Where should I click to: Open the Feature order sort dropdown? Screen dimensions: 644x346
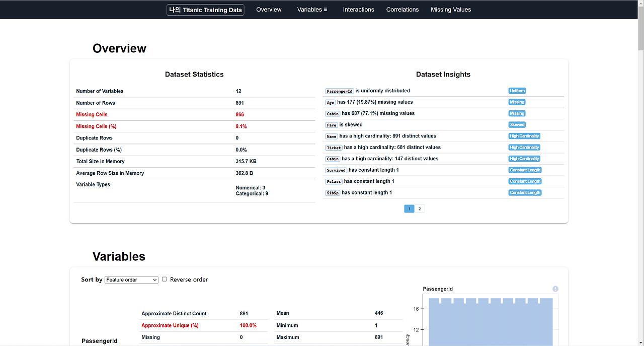[x=131, y=280]
